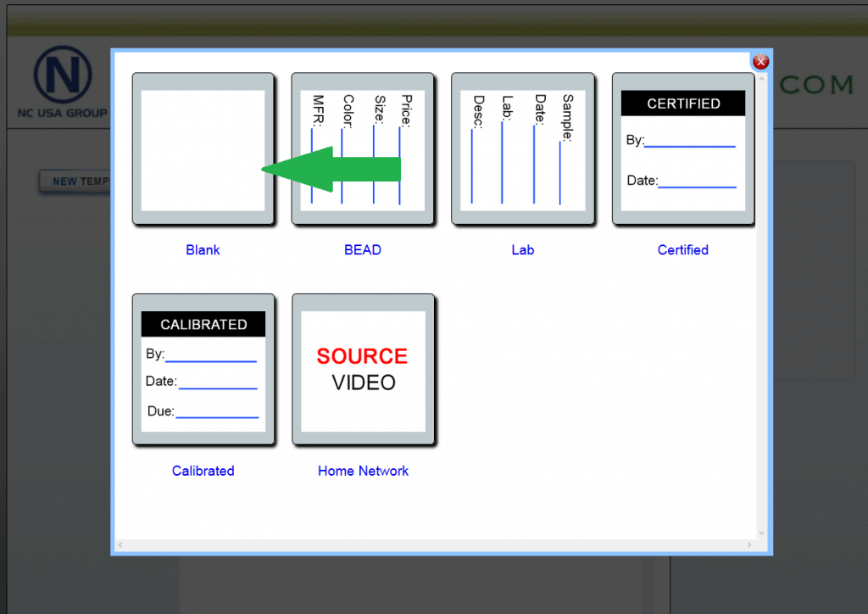Image resolution: width=868 pixels, height=614 pixels.
Task: Click the horizontal scrollbar track
Action: point(434,544)
